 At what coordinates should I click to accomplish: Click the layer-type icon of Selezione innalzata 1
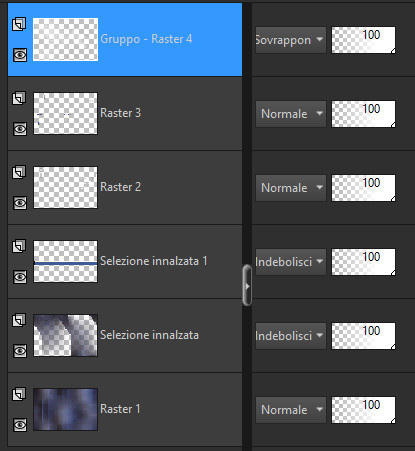(x=19, y=246)
